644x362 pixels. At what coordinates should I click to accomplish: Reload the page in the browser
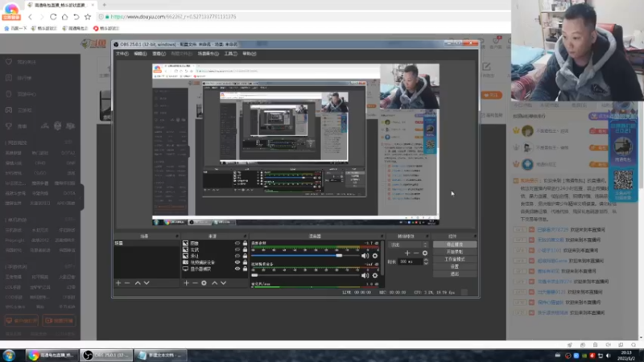(53, 17)
